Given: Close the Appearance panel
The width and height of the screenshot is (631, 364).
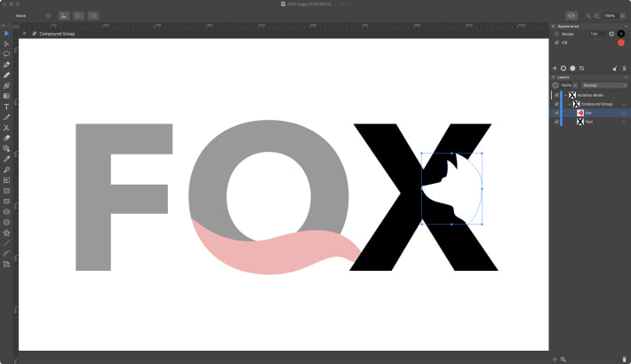Looking at the screenshot, I should coord(554,26).
